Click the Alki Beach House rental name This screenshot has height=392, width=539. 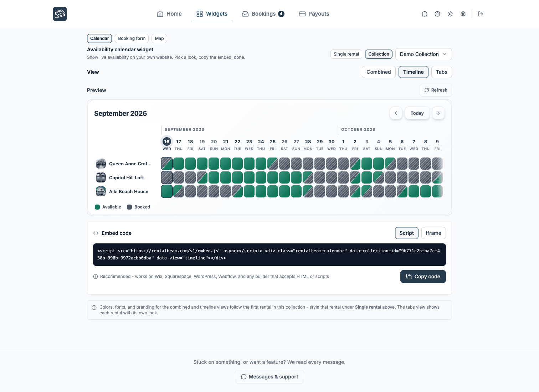pyautogui.click(x=129, y=191)
